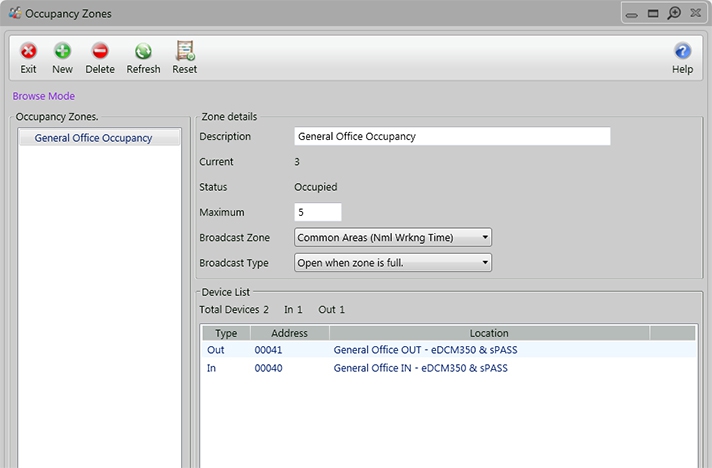Click the Browse Mode label

[44, 96]
